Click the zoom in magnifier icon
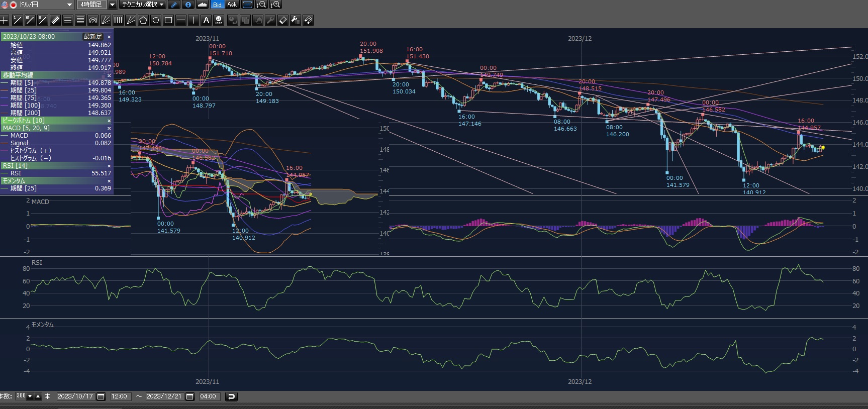 275,5
